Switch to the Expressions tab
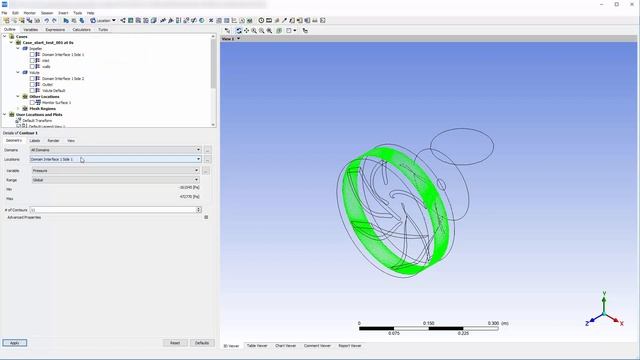 pos(55,29)
